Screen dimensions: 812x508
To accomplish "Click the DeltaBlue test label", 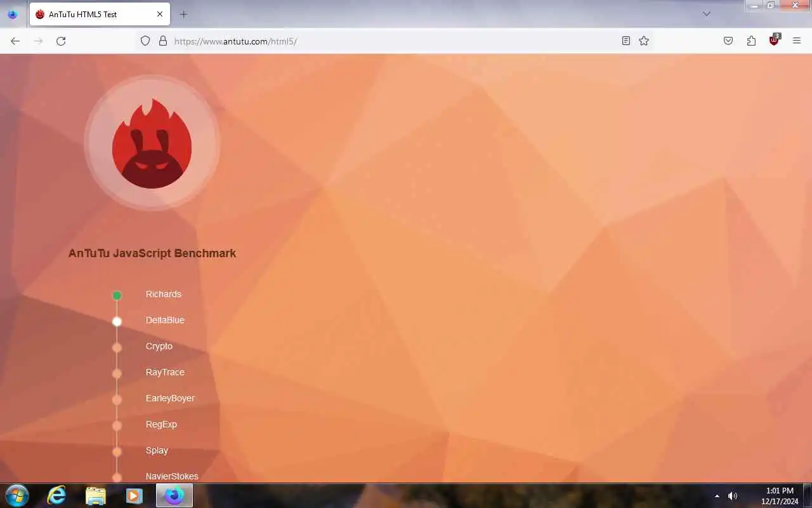I will click(165, 320).
